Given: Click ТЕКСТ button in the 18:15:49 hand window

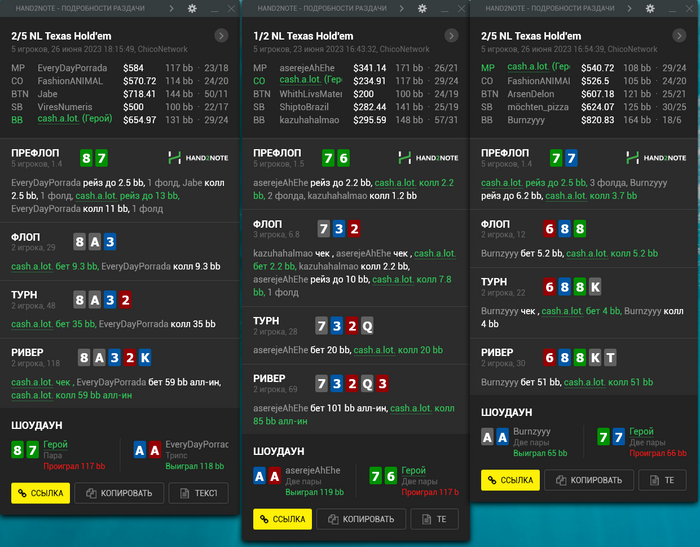Looking at the screenshot, I should coord(199,493).
